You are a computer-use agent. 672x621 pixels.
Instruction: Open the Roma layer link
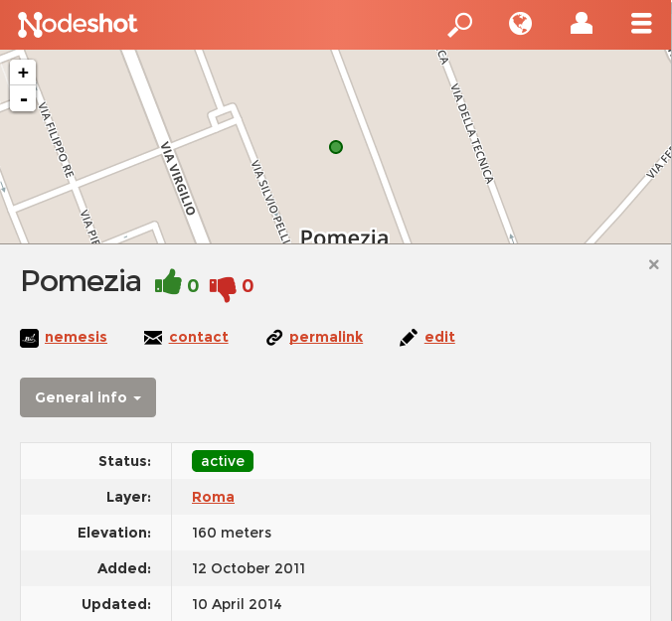(x=213, y=497)
